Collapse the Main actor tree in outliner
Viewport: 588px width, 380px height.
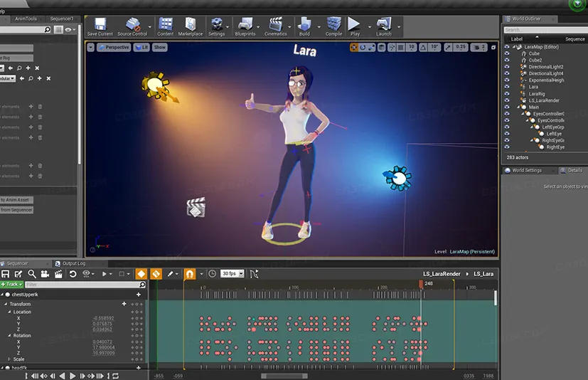coord(519,107)
